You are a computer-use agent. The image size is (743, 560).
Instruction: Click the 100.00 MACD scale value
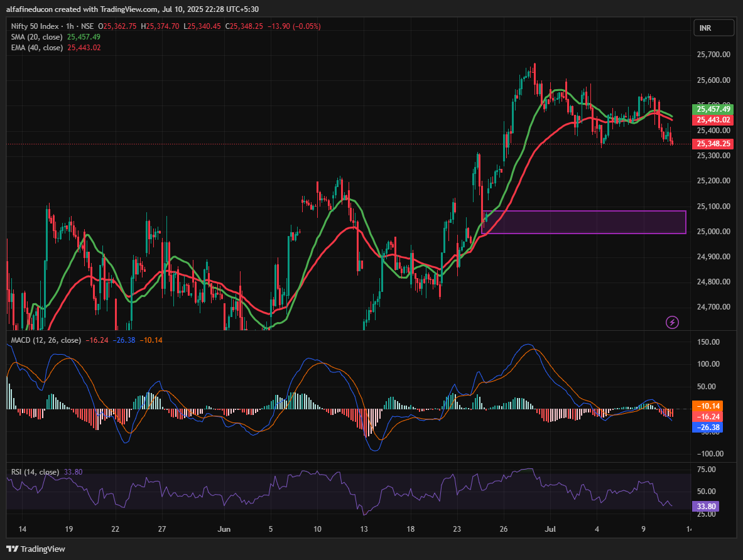click(x=708, y=364)
